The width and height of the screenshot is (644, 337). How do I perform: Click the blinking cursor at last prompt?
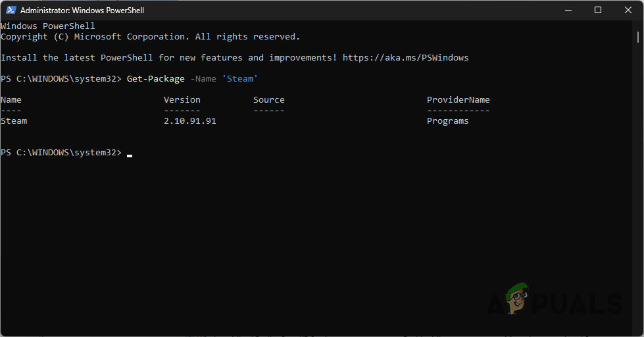[130, 156]
